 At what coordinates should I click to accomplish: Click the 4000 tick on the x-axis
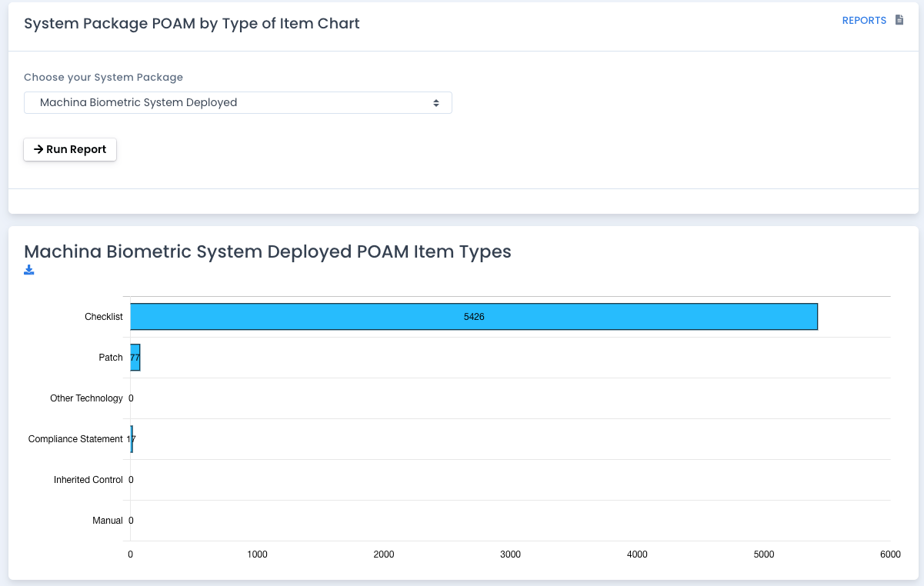[x=637, y=554]
